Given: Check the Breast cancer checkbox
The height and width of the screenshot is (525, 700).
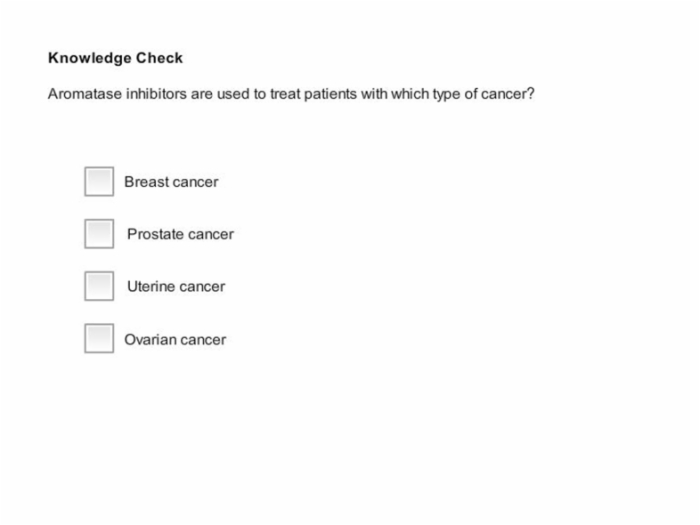Looking at the screenshot, I should click(x=99, y=182).
